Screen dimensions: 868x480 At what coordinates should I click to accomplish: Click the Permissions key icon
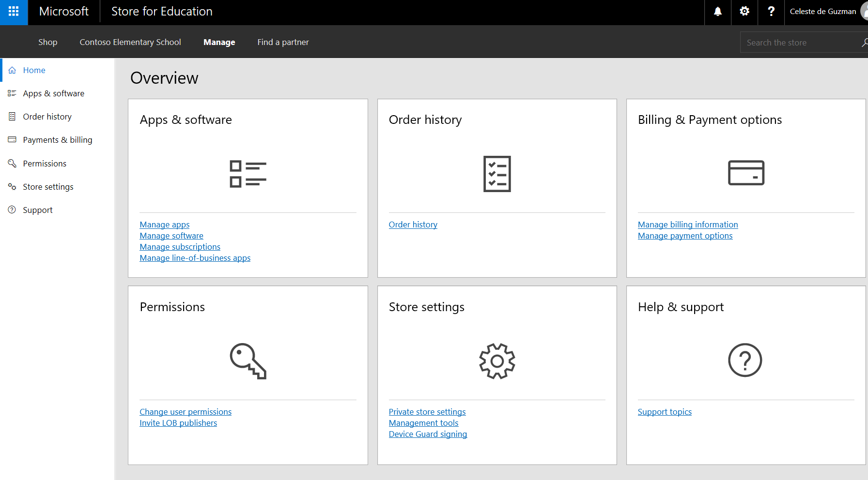[x=248, y=361]
